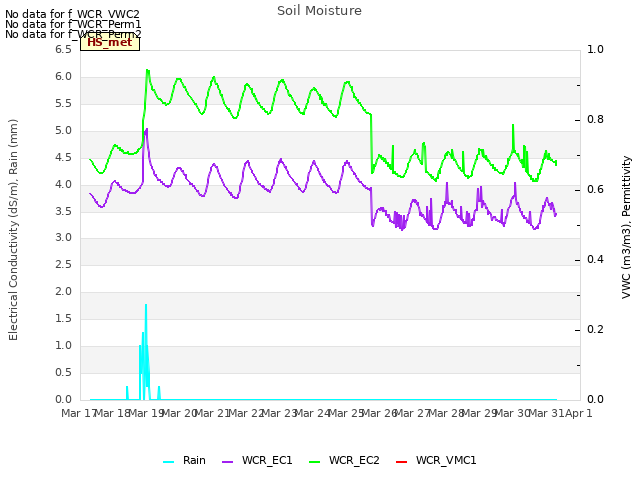
Task: Click the HS_met label box
Action: tap(110, 42)
